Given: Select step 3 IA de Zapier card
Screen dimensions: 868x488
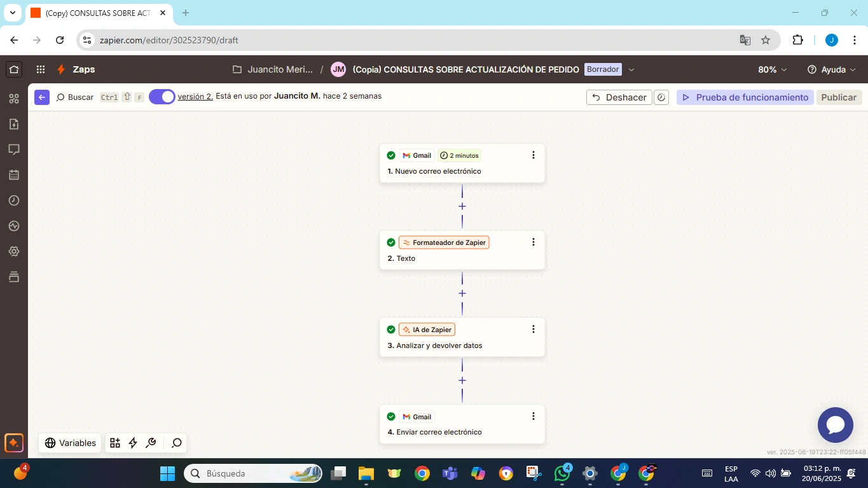Looking at the screenshot, I should click(x=462, y=337).
